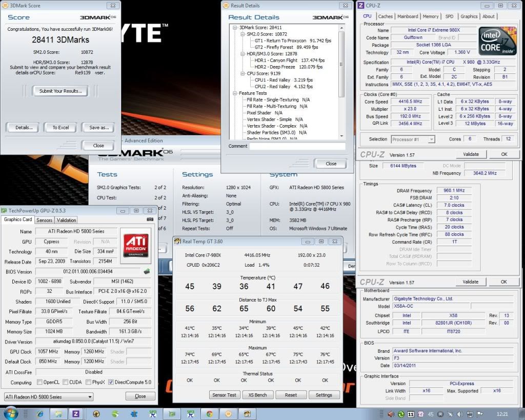Screen dimensions: 525x420
Task: Select the GT1 - Return To Proxycon row
Action: point(293,41)
